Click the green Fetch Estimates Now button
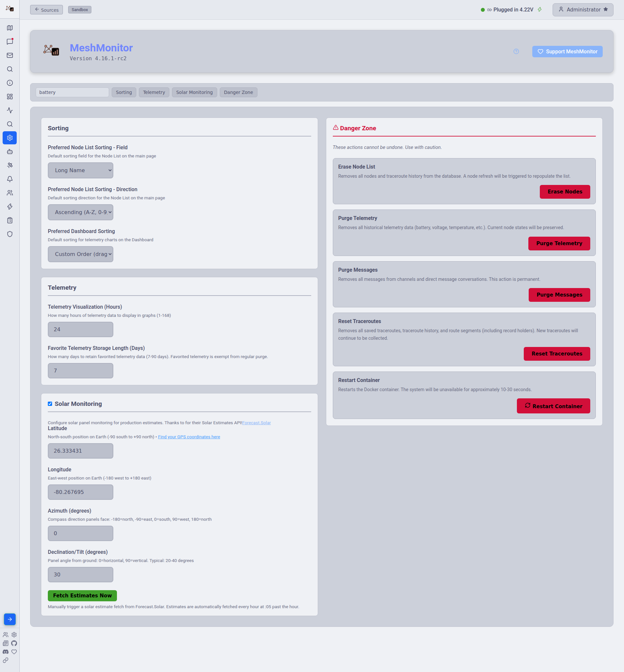The image size is (624, 672). coord(83,596)
